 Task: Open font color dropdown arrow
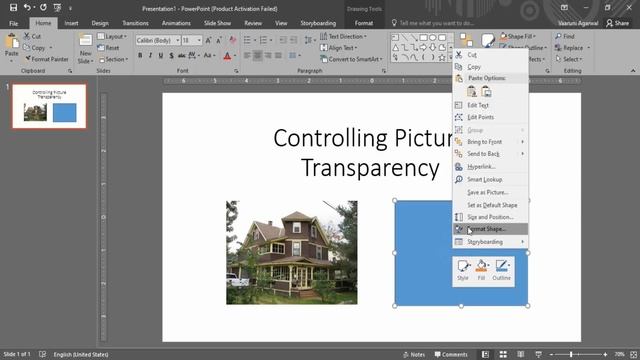click(235, 56)
